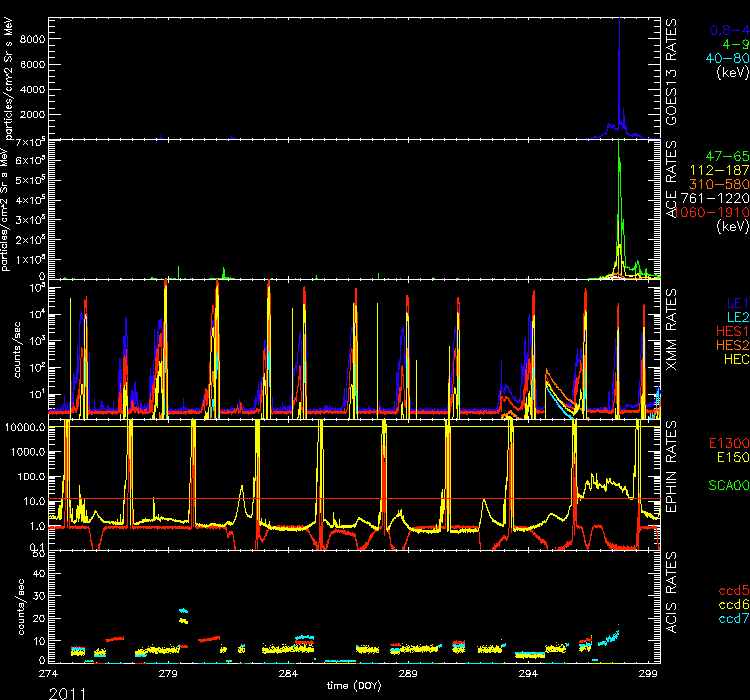Select the HES1 red legend label
Screen dimensions: 750x700
pyautogui.click(x=731, y=329)
